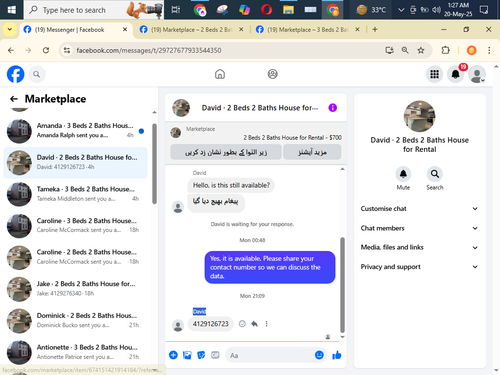Click the address bar URL

click(149, 50)
